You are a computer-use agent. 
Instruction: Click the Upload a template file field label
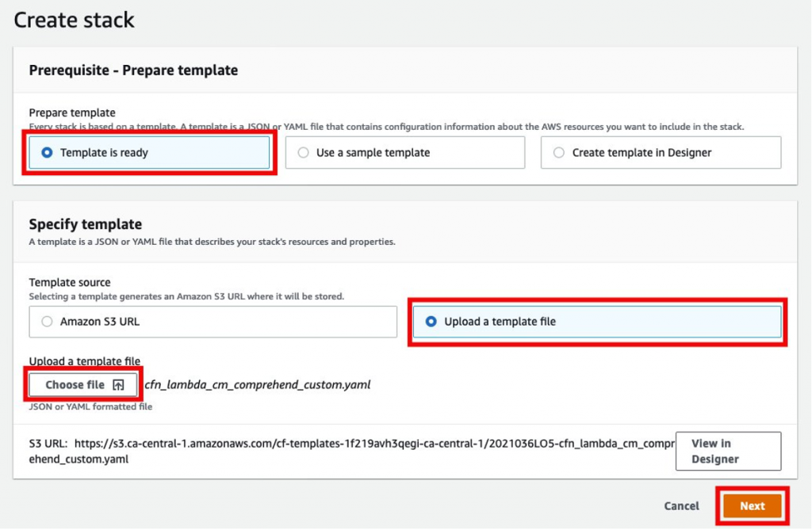point(82,361)
